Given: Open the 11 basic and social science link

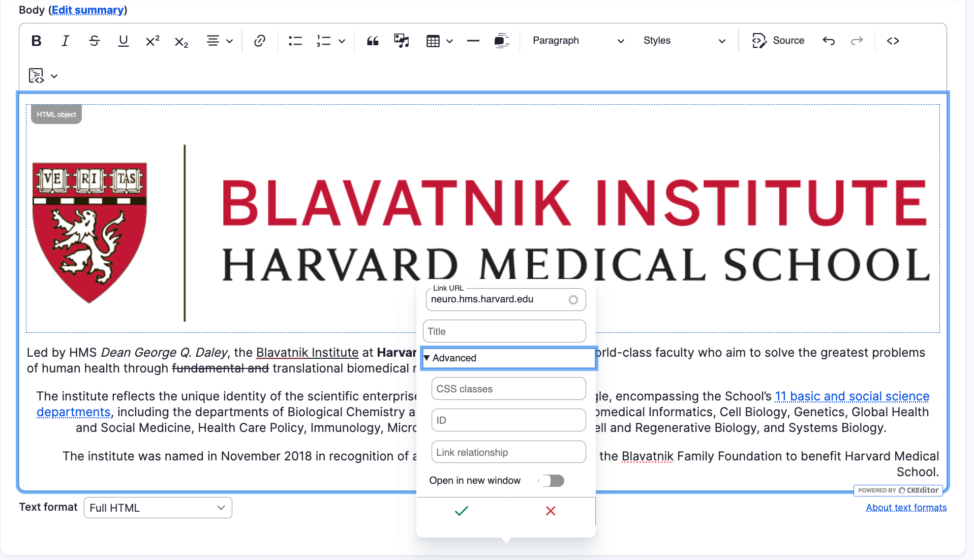Looking at the screenshot, I should point(852,396).
